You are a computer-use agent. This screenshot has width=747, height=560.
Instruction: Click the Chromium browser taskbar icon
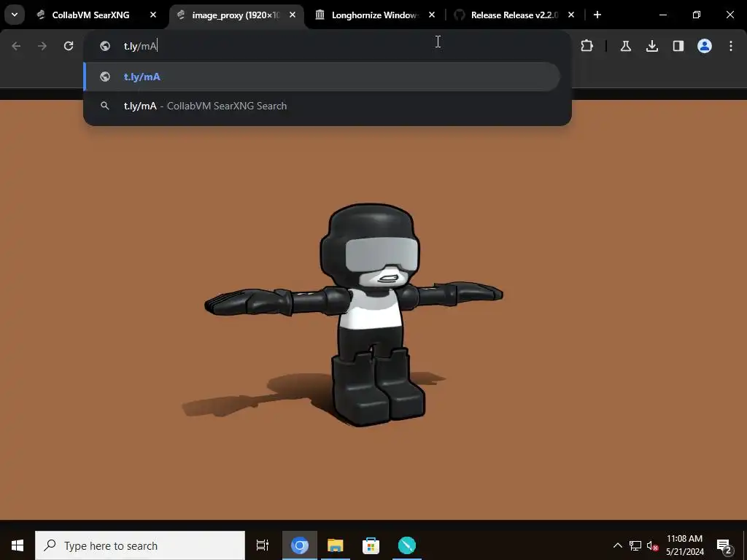pos(300,545)
